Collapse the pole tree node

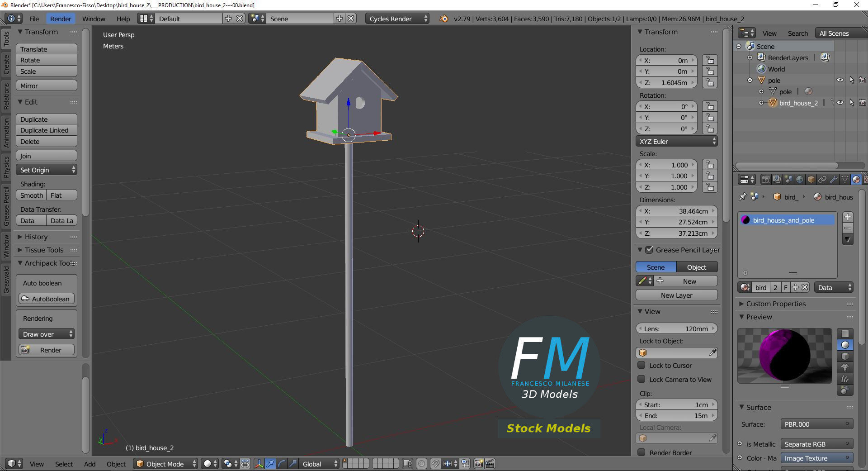(750, 80)
